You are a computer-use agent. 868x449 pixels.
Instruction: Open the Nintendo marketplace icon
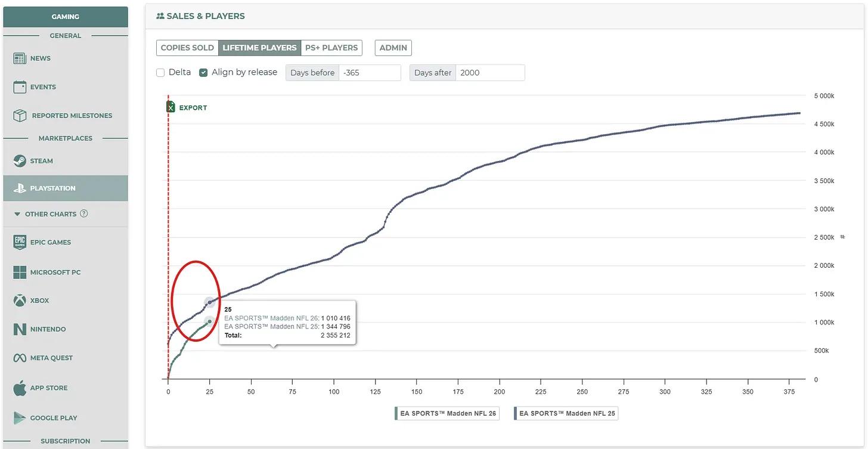click(x=20, y=329)
